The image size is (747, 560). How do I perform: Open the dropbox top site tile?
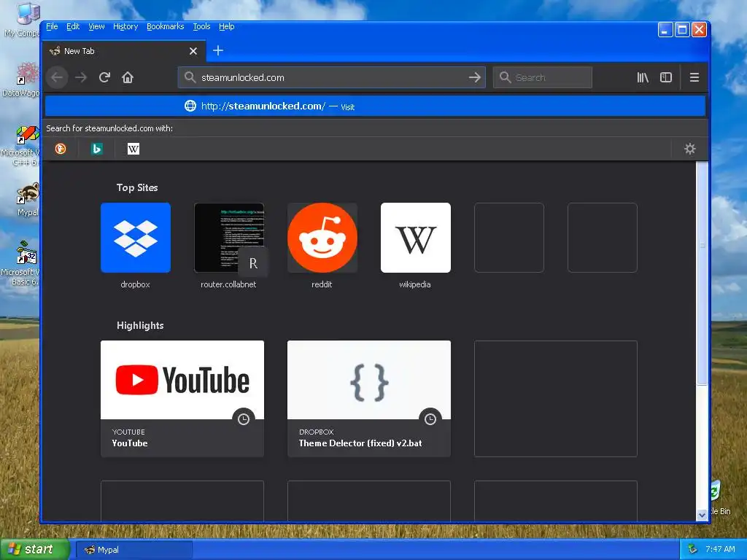tap(135, 246)
